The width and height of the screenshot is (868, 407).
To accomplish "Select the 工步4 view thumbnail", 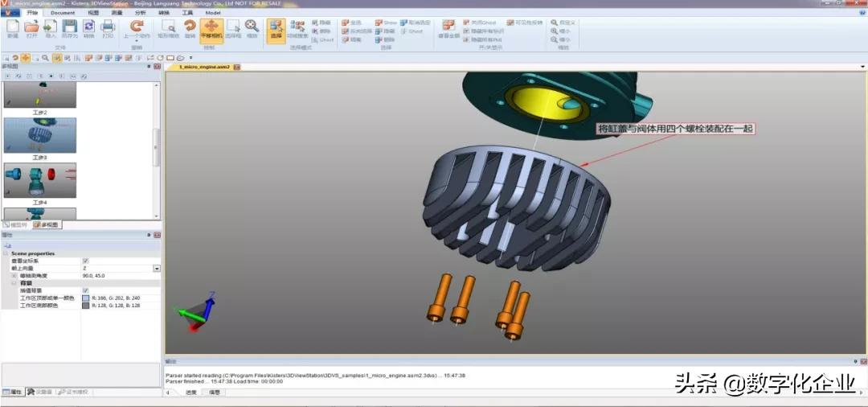I will pos(40,180).
